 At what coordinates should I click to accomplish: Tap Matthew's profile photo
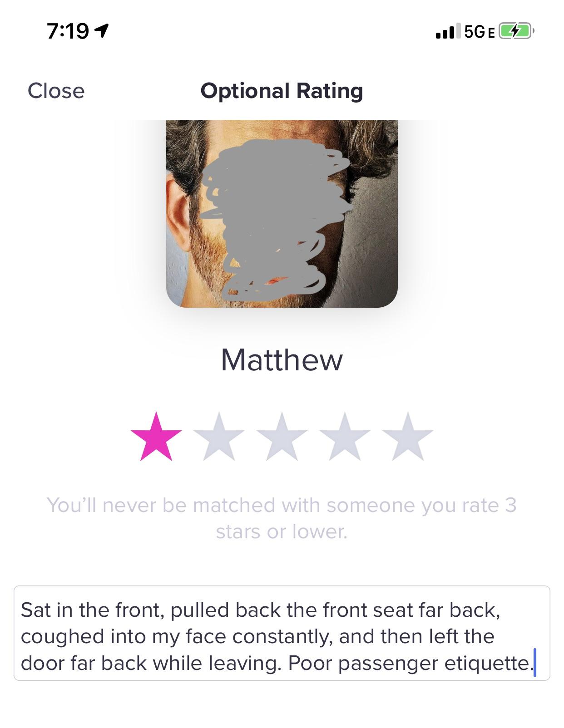coord(282,213)
